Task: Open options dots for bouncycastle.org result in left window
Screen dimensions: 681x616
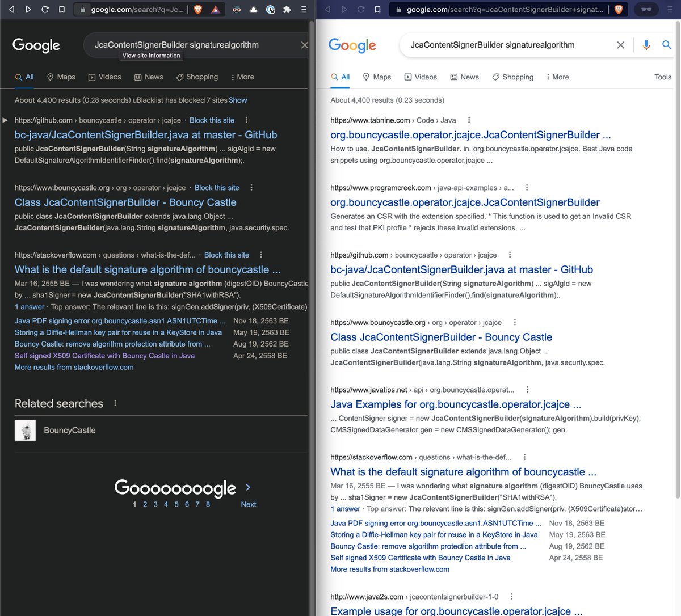Action: (251, 188)
